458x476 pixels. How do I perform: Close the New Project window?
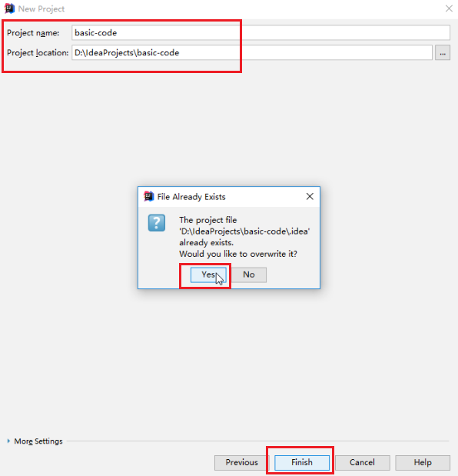(449, 8)
